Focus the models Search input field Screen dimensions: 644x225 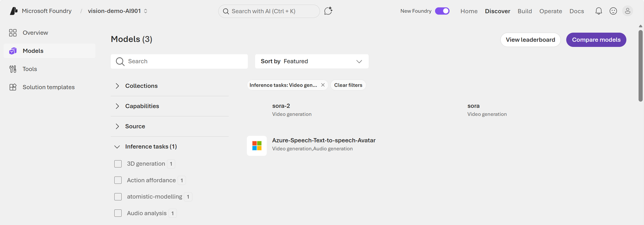tap(179, 61)
